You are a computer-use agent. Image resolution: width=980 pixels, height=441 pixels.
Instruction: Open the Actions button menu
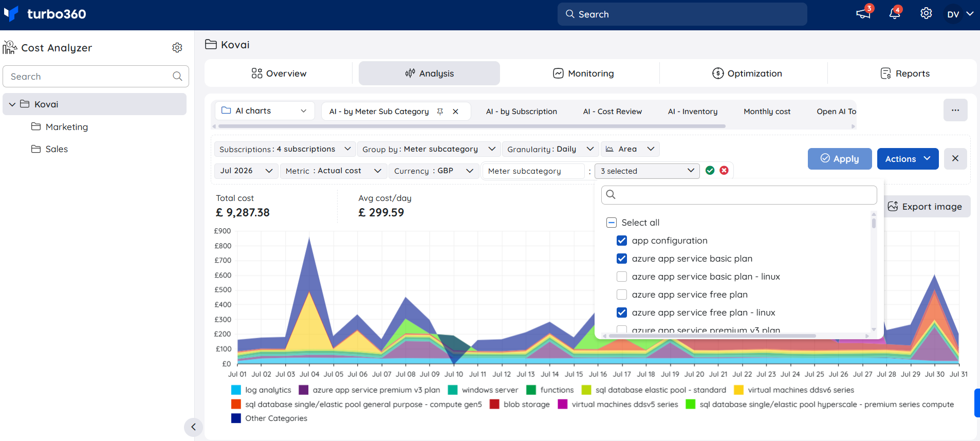point(908,158)
